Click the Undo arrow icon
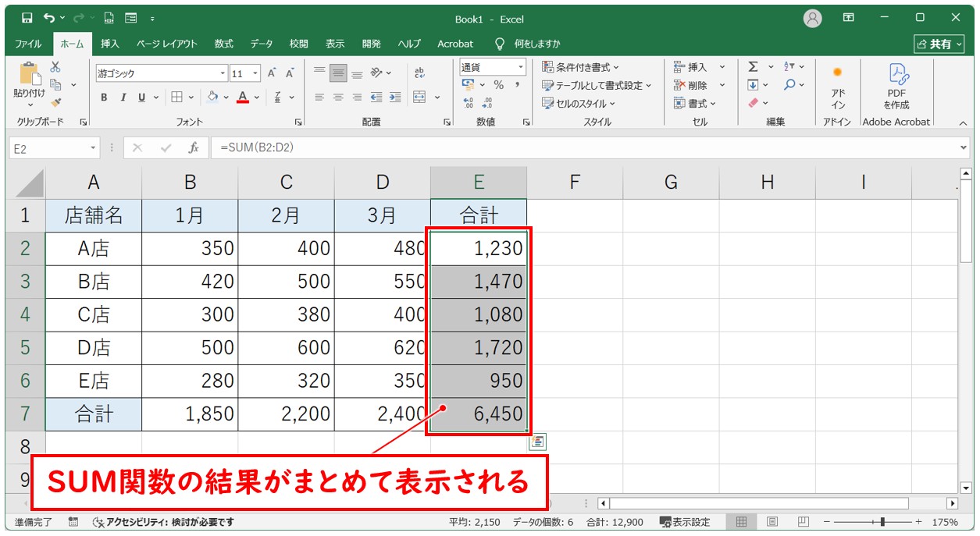Image resolution: width=980 pixels, height=536 pixels. point(50,18)
